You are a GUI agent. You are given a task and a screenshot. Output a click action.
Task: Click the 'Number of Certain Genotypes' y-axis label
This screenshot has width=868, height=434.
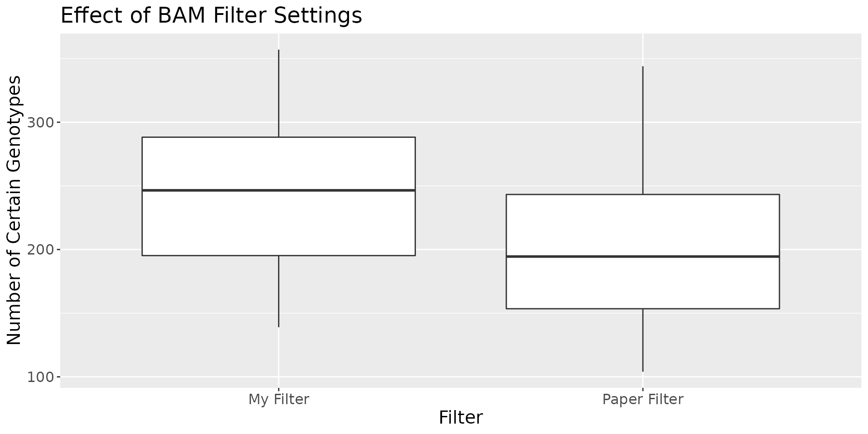point(14,210)
